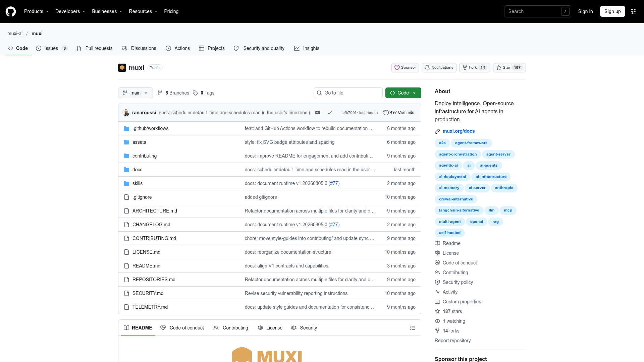Viewport: 644px width, 362px height.
Task: Click the CONTRIBUTING.md file icon
Action: point(126,238)
